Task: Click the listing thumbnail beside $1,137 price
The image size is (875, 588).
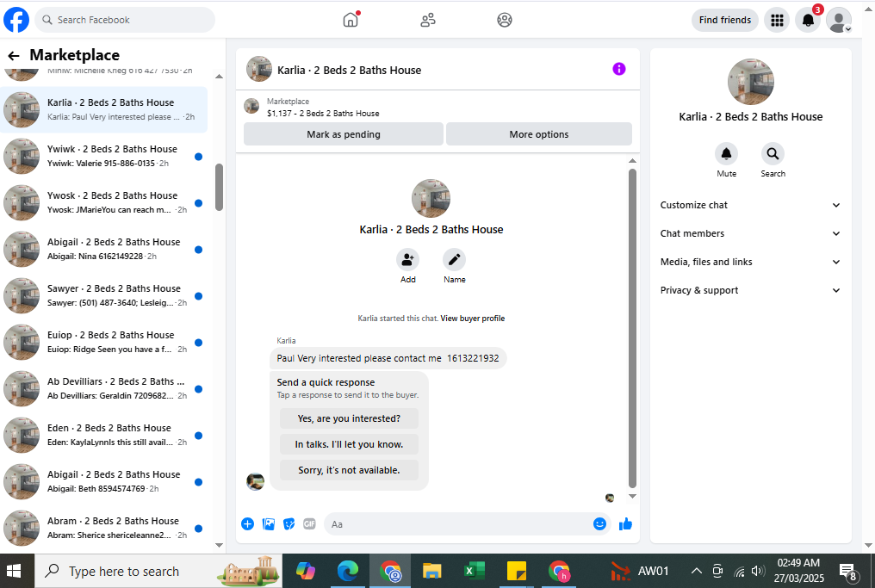Action: click(x=251, y=106)
